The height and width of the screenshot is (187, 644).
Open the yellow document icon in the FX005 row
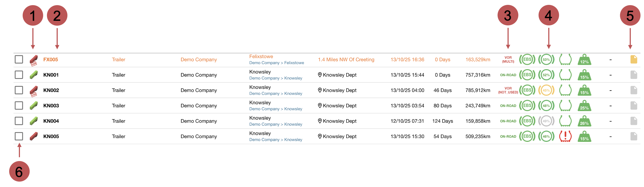point(634,59)
